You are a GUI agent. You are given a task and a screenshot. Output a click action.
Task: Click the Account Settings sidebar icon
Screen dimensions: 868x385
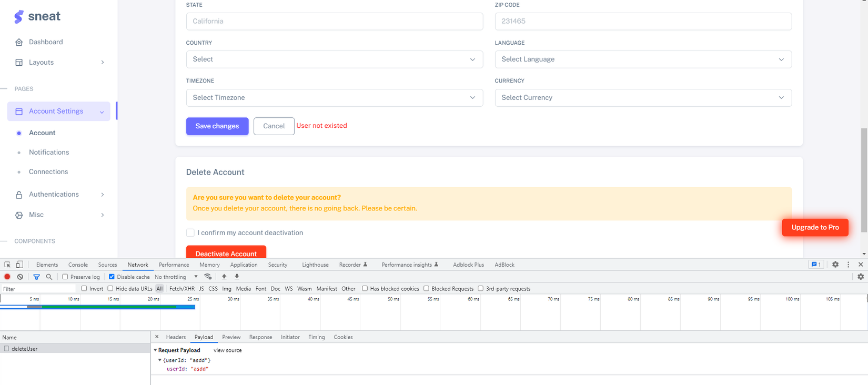pyautogui.click(x=19, y=112)
